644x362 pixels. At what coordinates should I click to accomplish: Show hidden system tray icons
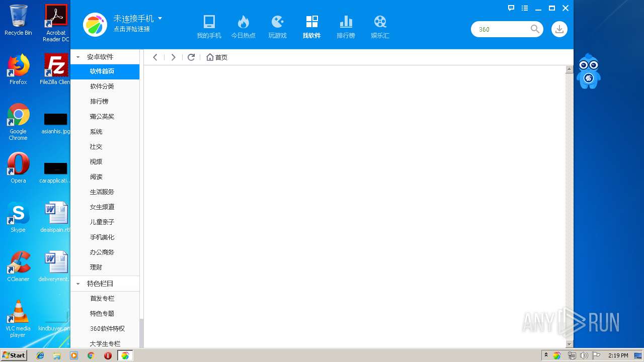point(546,355)
